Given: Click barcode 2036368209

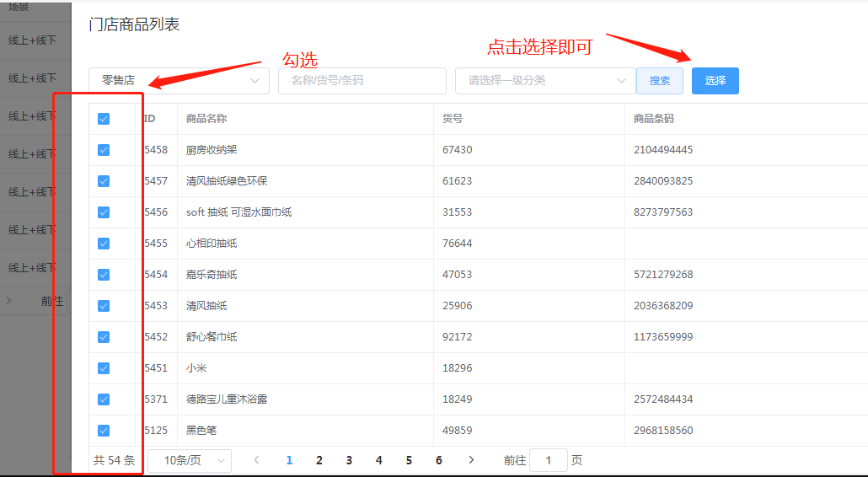Looking at the screenshot, I should tap(663, 305).
